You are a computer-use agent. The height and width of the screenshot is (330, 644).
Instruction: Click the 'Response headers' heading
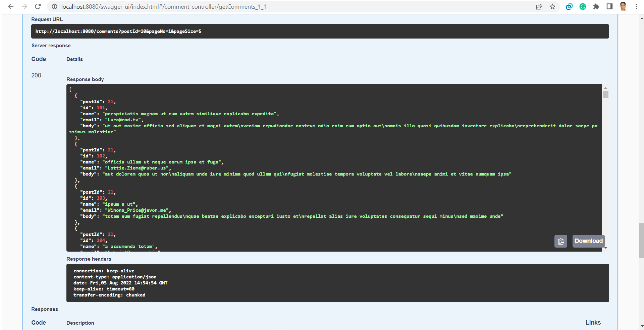point(89,259)
